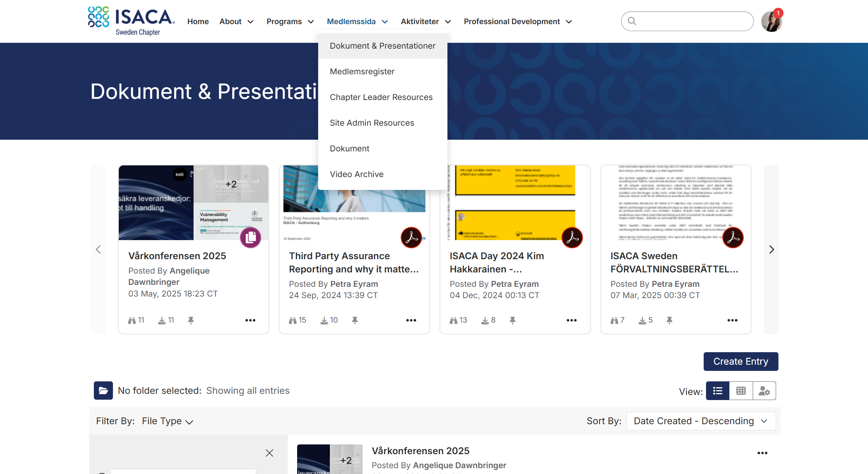
Task: Click the folder icon button
Action: 103,390
